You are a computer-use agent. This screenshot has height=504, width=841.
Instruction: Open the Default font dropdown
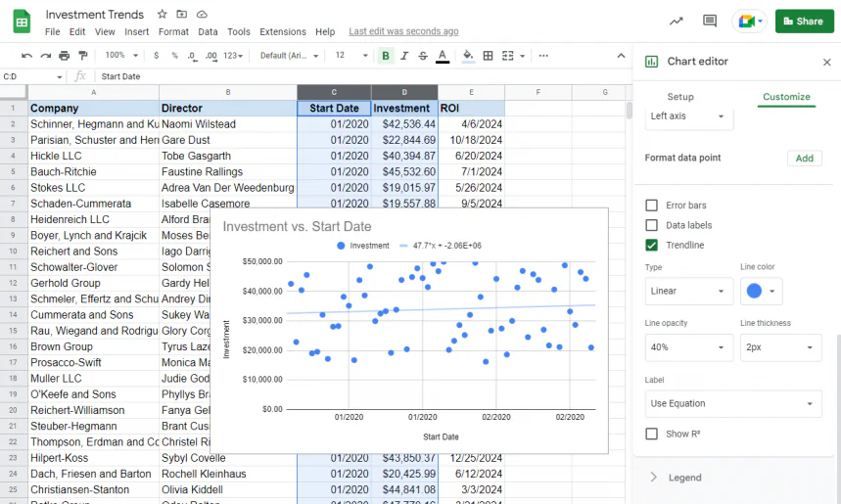click(289, 56)
